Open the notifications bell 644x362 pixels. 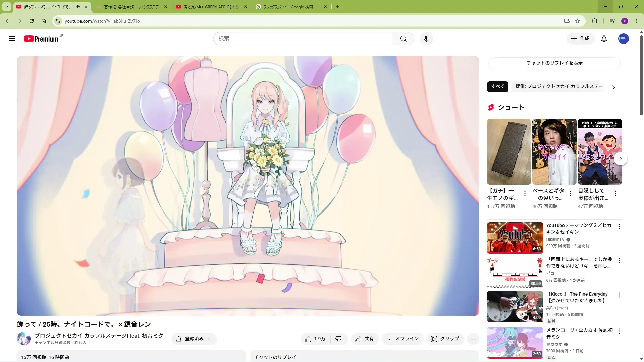click(x=604, y=39)
